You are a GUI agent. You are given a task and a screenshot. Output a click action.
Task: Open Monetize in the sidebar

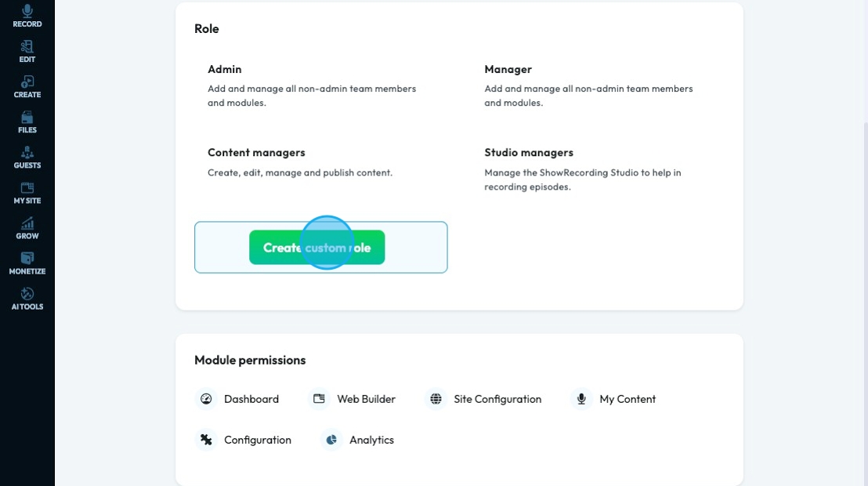[27, 259]
